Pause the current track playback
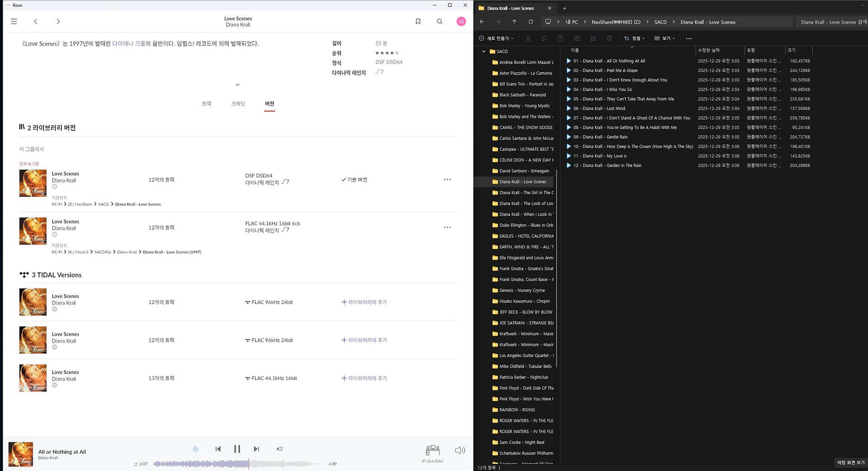Viewport: 868px width, 471px height. (x=237, y=449)
